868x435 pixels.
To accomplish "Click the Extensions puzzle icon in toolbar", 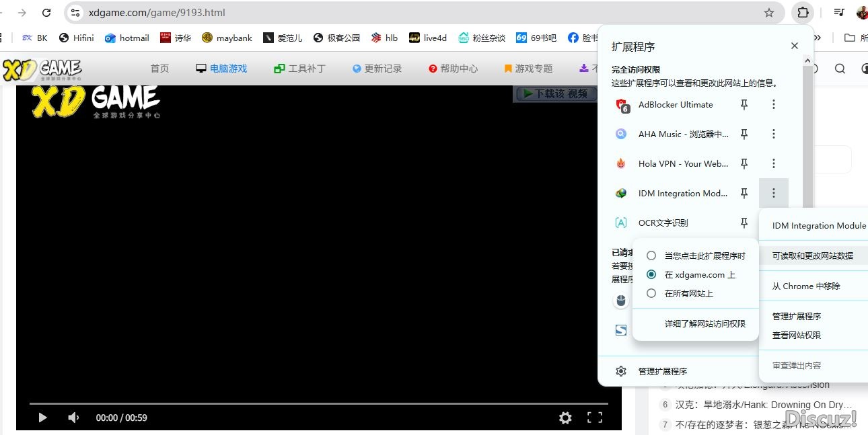I will coord(803,12).
